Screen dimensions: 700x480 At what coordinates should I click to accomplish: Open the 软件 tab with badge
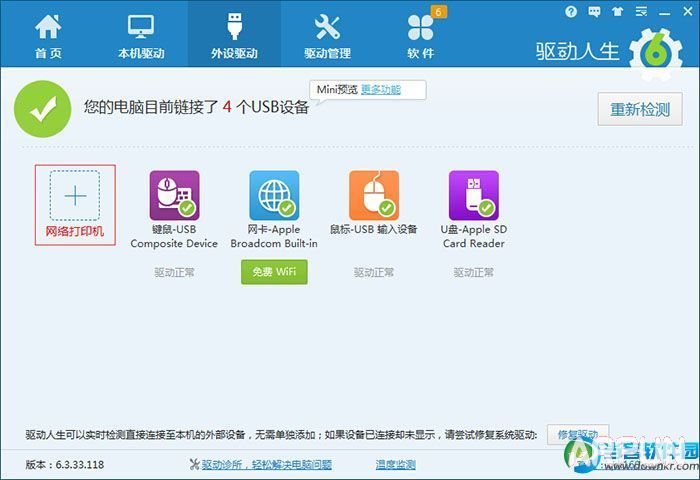pyautogui.click(x=421, y=35)
